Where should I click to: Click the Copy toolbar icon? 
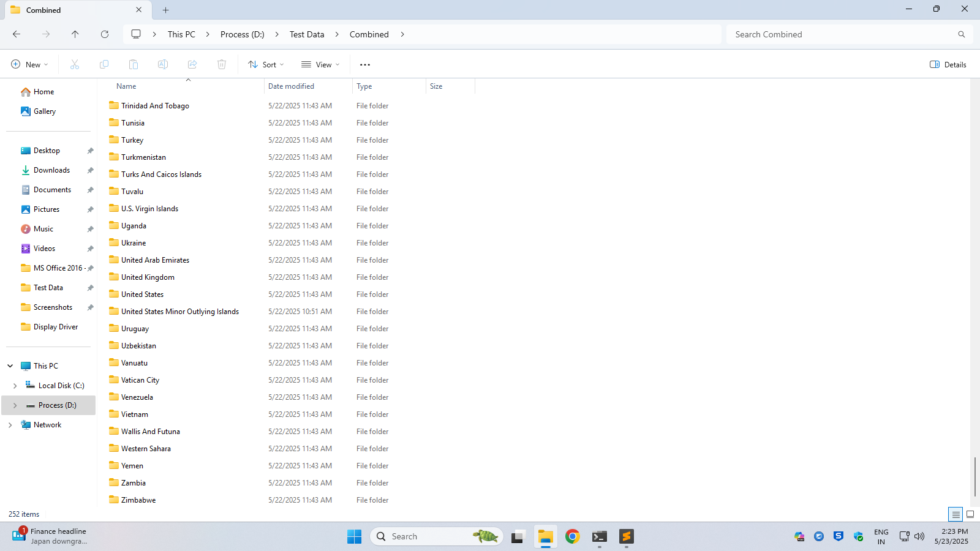tap(104, 64)
